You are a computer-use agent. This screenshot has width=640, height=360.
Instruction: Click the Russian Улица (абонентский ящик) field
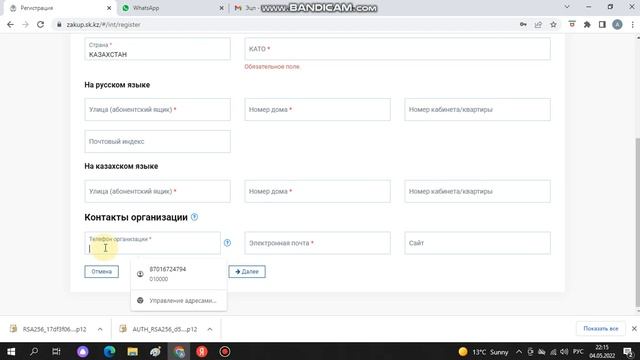pos(158,109)
